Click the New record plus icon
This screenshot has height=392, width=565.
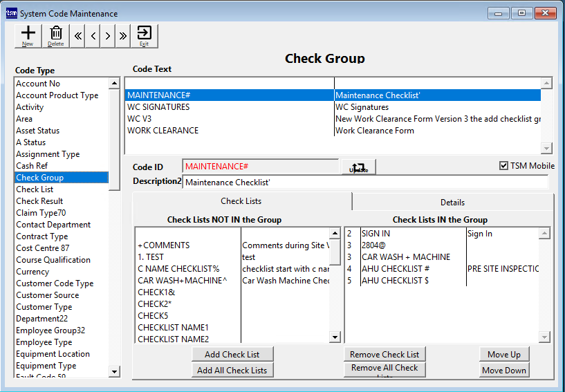pyautogui.click(x=28, y=35)
